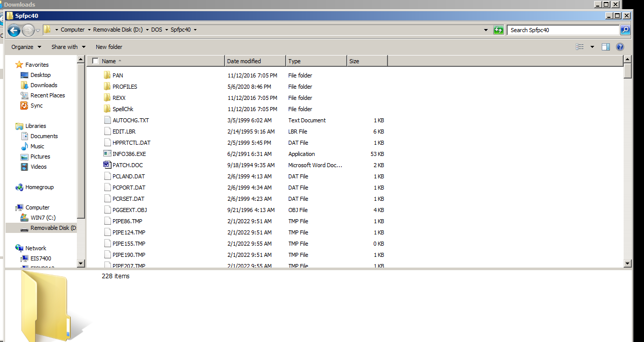
Task: Select Computer in the breadcrumb path
Action: [73, 30]
